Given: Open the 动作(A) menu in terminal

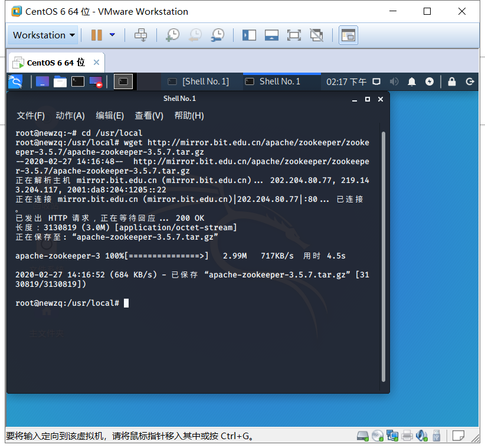Looking at the screenshot, I should pos(70,116).
